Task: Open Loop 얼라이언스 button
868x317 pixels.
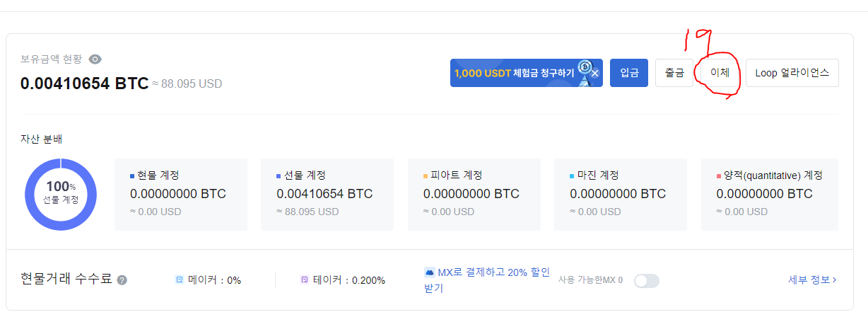Action: click(792, 73)
